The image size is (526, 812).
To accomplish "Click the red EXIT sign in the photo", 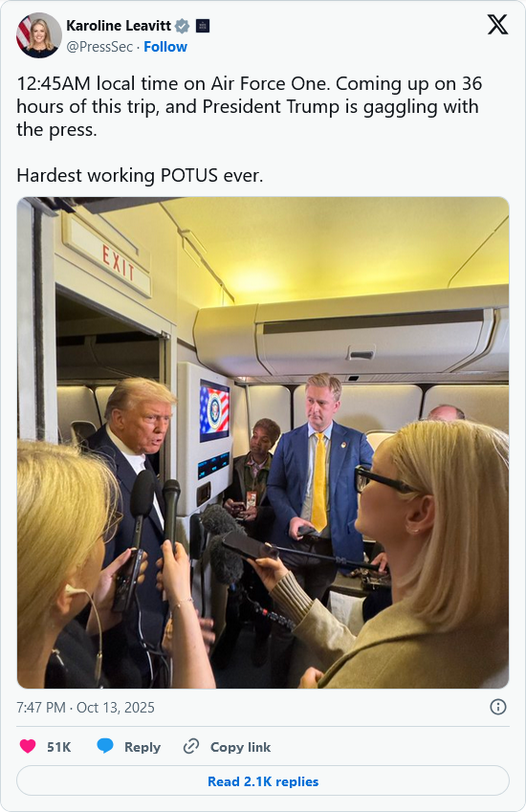I will tap(118, 263).
